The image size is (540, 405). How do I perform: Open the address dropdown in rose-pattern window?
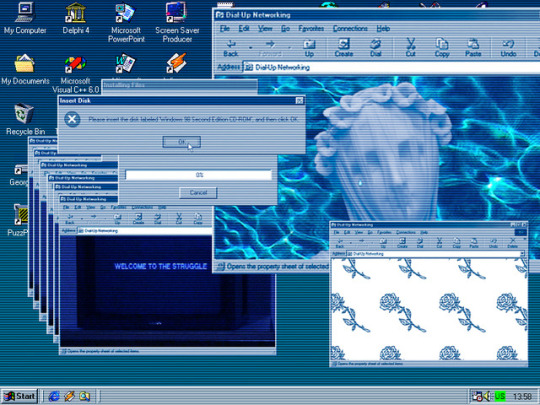coord(522,254)
